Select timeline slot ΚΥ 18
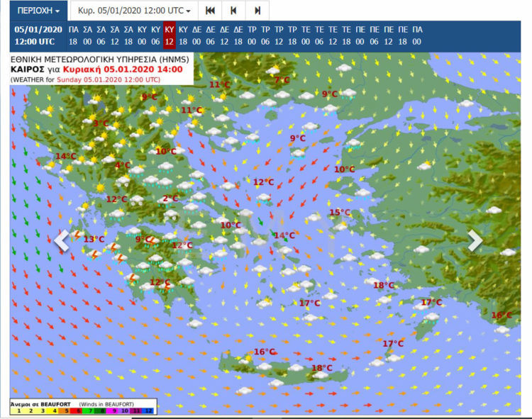 (x=183, y=35)
